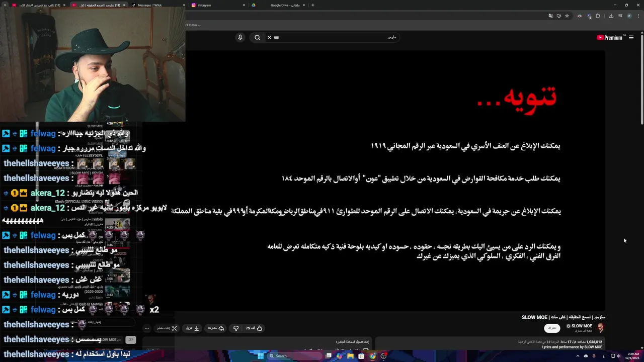This screenshot has height=362, width=644.
Task: Click the translate page icon in address bar
Action: (x=550, y=16)
